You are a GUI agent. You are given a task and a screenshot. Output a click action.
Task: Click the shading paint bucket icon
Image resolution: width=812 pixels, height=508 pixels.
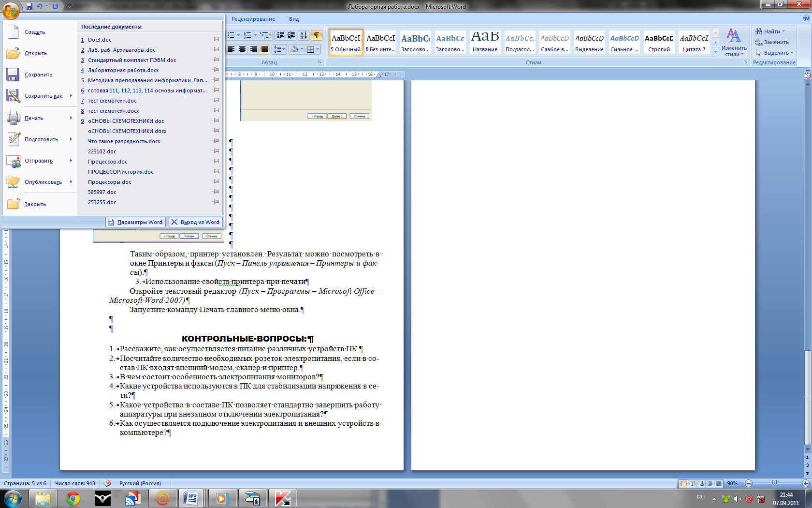pos(294,49)
